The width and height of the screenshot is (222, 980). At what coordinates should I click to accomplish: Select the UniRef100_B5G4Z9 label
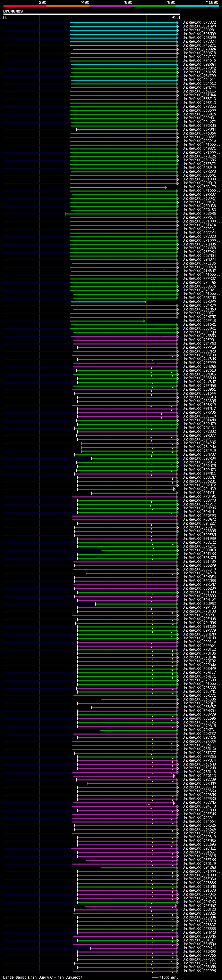pos(199,187)
